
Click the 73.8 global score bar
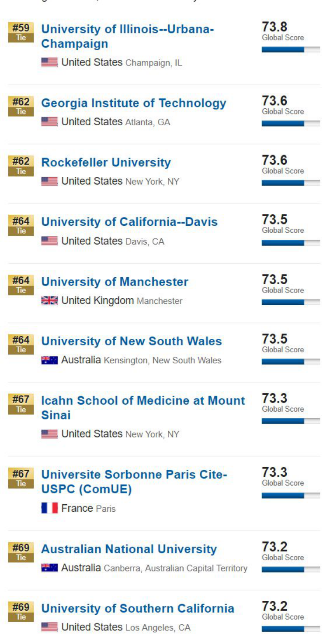coord(291,50)
